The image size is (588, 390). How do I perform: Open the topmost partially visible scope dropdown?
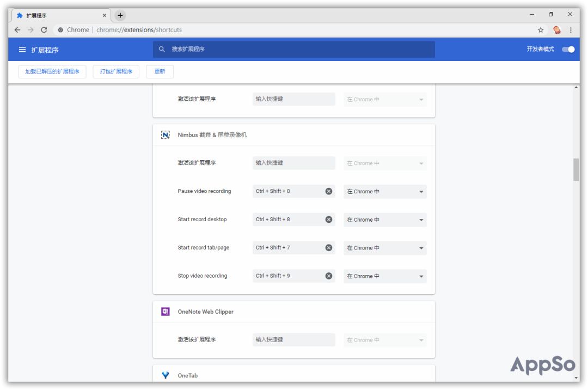[385, 99]
